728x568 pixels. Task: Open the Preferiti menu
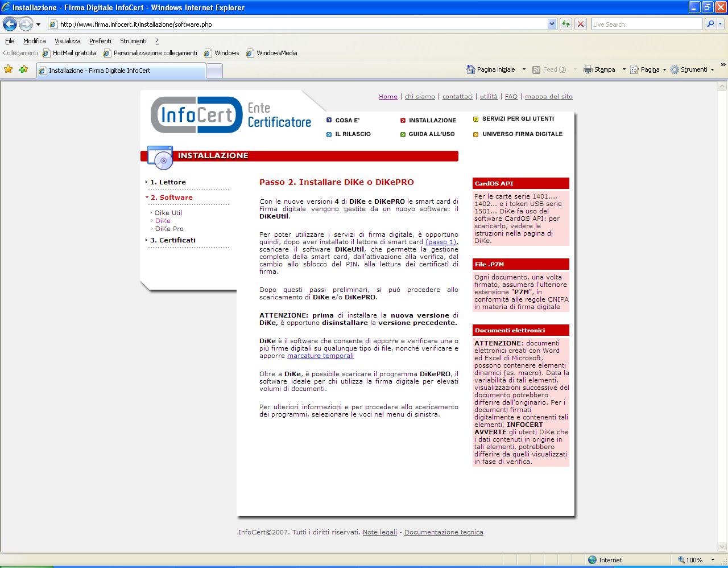coord(100,41)
